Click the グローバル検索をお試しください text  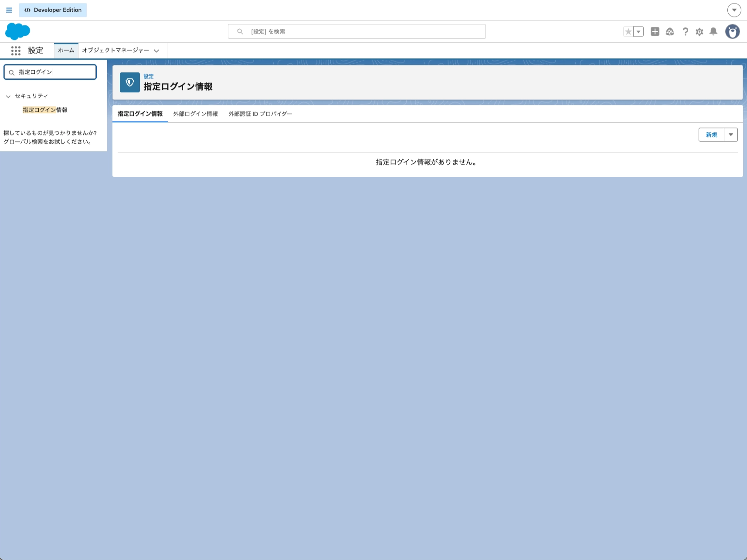[x=48, y=142]
